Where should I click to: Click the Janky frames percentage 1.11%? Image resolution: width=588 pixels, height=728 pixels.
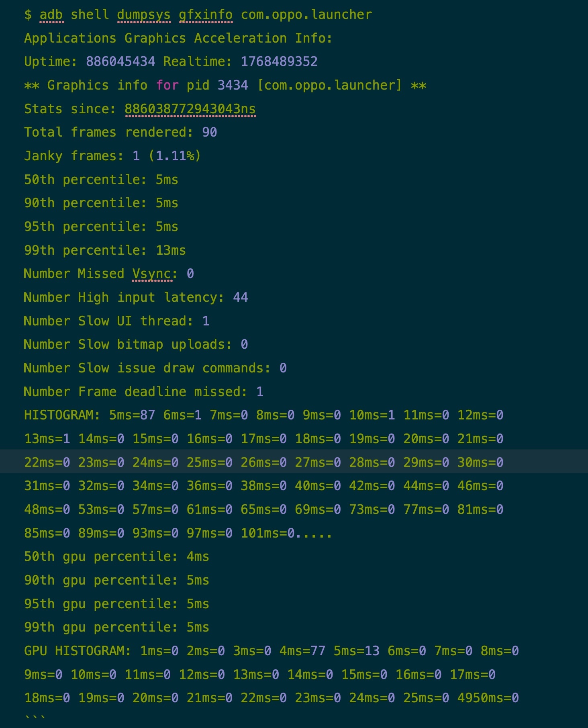pyautogui.click(x=175, y=156)
